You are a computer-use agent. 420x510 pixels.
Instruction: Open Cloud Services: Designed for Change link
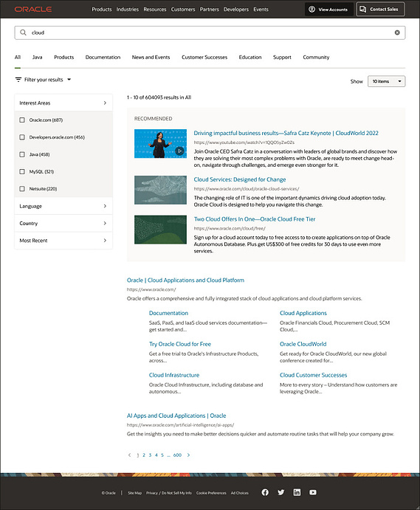[x=240, y=179]
